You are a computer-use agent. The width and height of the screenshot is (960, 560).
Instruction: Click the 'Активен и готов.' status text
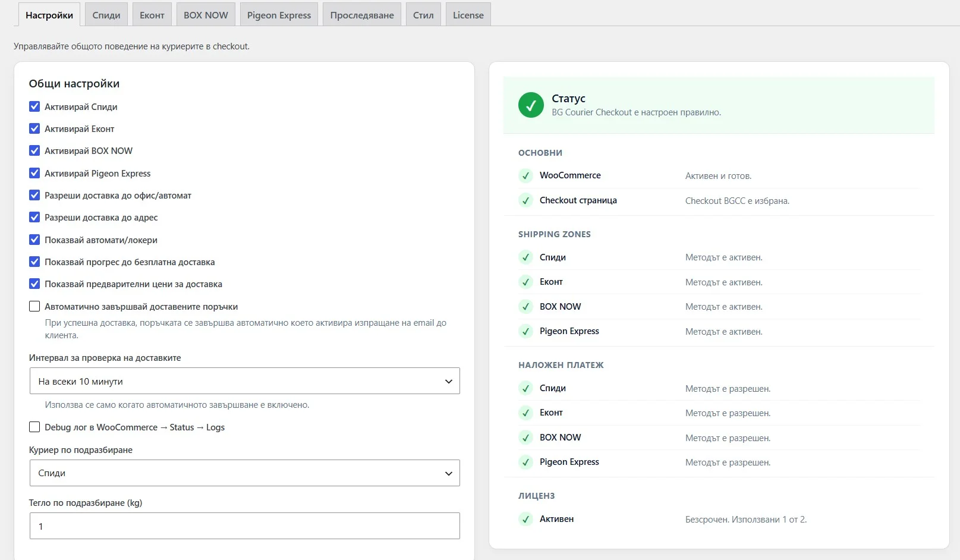coord(718,176)
